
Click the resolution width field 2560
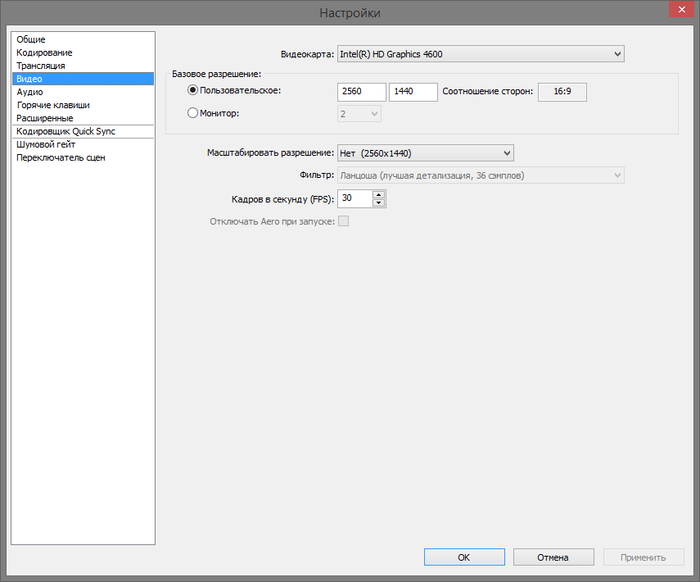361,92
